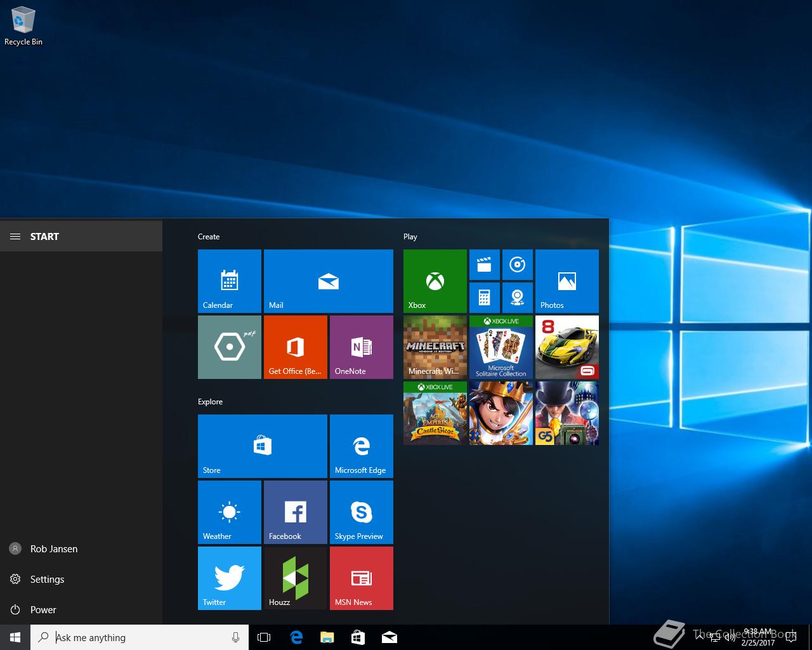Launch the OneNote tile

pos(362,347)
